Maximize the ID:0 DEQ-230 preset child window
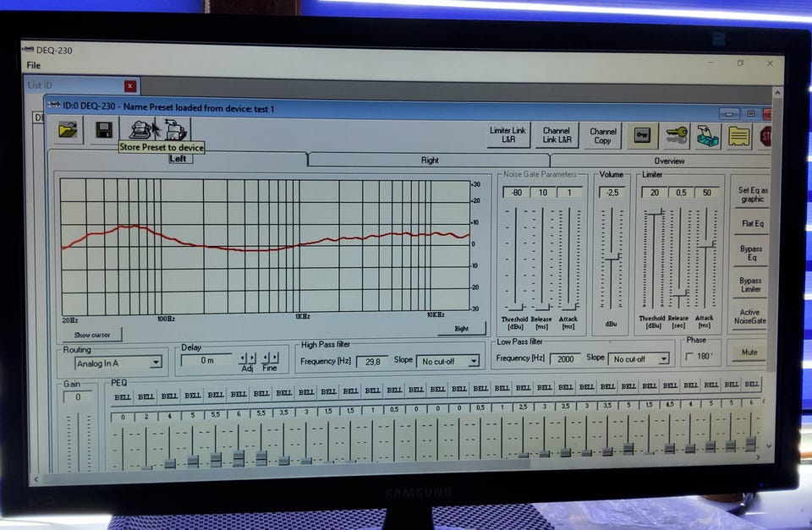 pyautogui.click(x=750, y=114)
